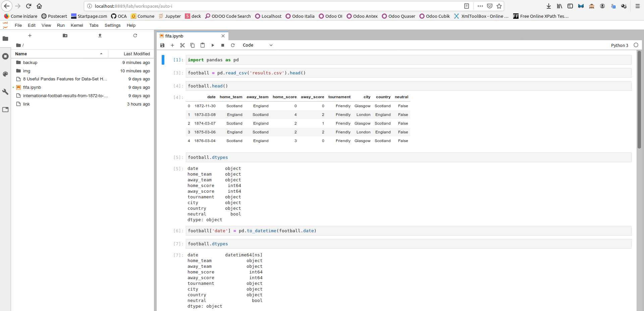The image size is (644, 311).
Task: Go to root folder breadcrumb
Action: pos(18,45)
